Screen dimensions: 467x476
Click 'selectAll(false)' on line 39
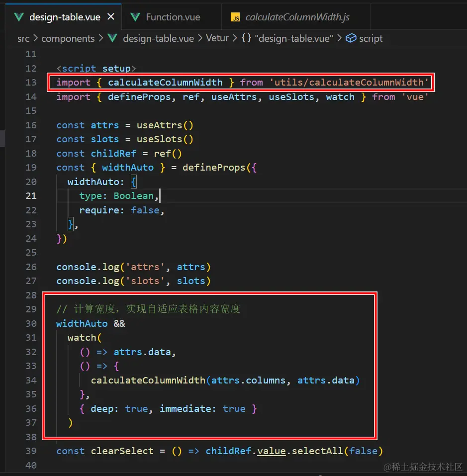[337, 451]
